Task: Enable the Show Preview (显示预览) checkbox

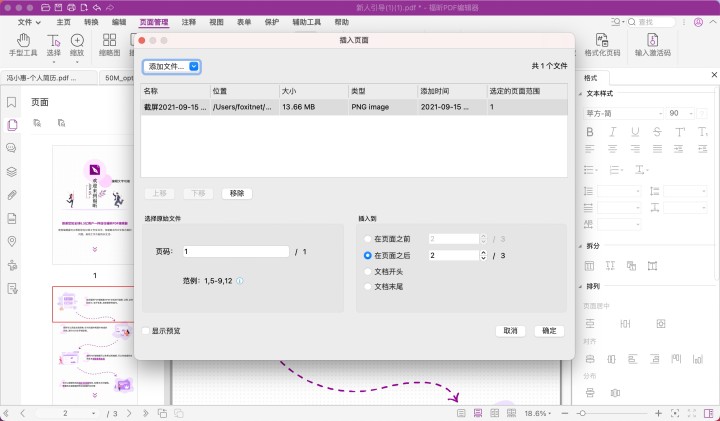Action: 146,330
